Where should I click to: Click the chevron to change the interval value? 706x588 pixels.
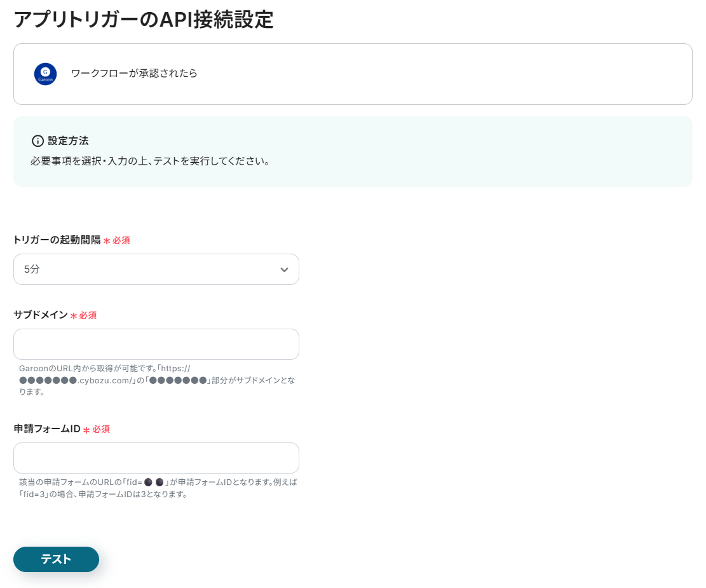pyautogui.click(x=285, y=270)
